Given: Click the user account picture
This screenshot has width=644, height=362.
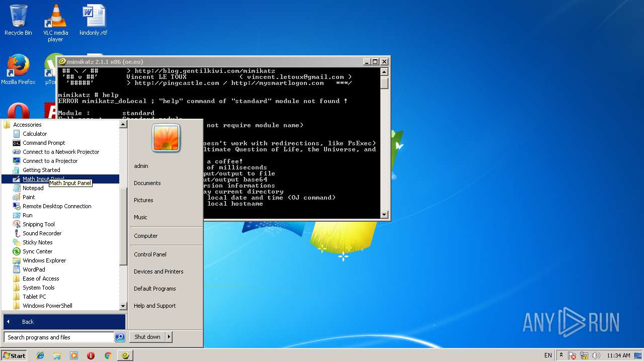Looking at the screenshot, I should (166, 138).
